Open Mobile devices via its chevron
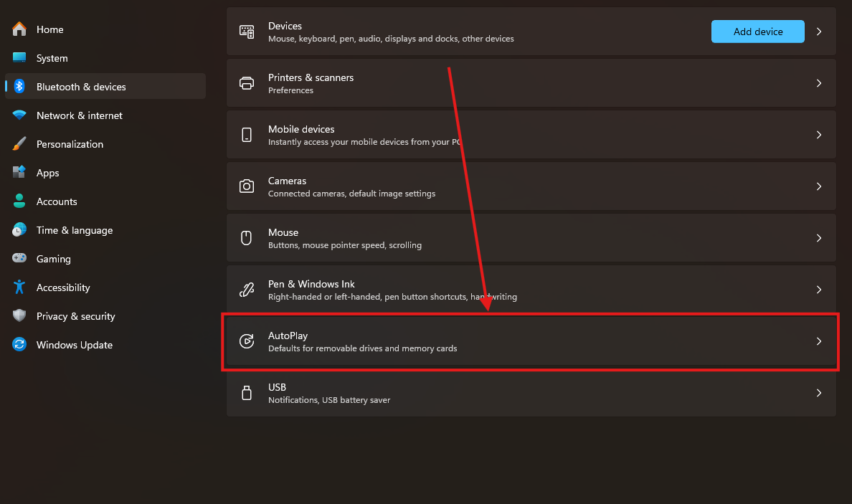 [819, 135]
